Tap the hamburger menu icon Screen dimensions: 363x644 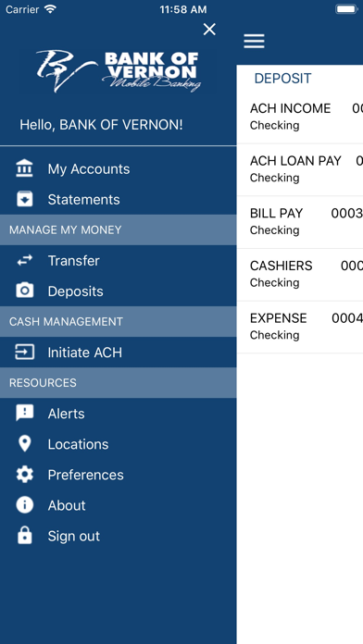click(x=254, y=41)
